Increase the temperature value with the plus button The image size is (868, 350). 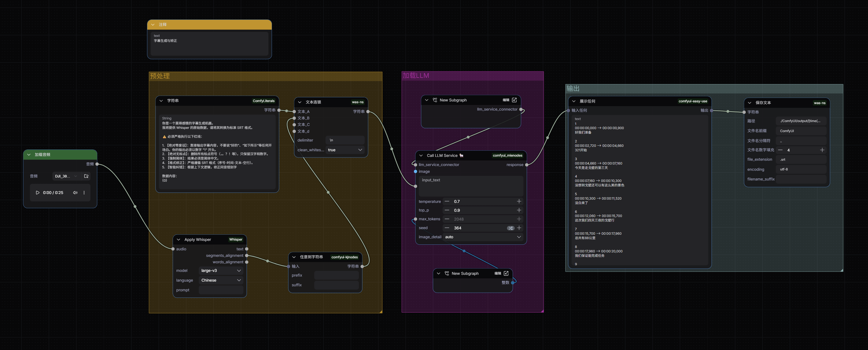click(519, 201)
